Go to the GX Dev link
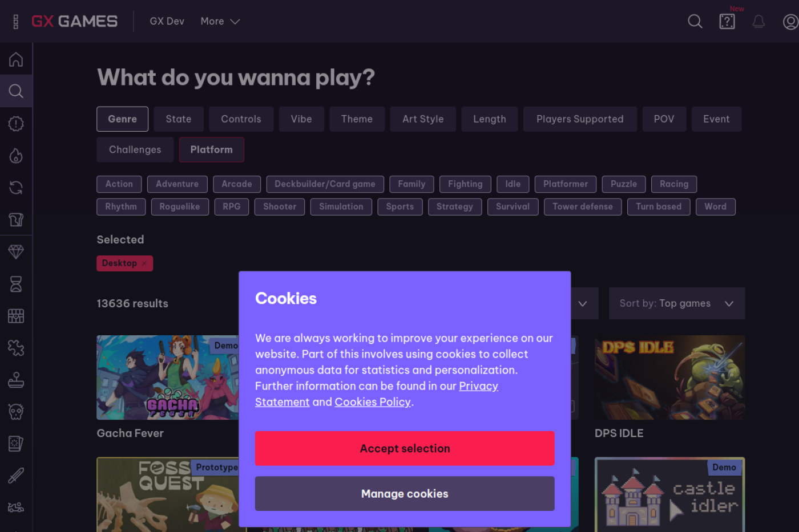Screen dimensions: 799x532 pos(167,22)
